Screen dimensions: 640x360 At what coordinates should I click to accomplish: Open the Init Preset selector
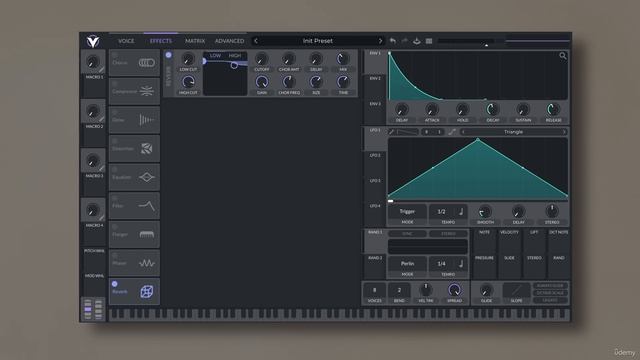tap(318, 41)
